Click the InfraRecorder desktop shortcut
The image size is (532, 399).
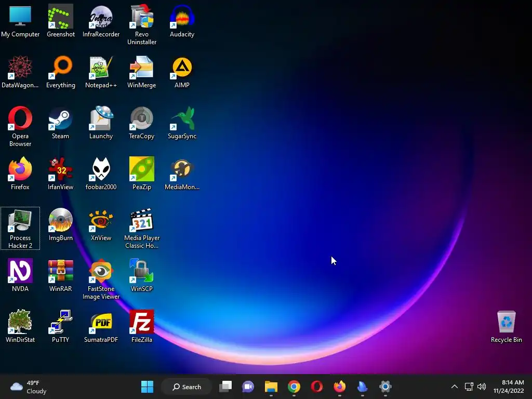101,22
